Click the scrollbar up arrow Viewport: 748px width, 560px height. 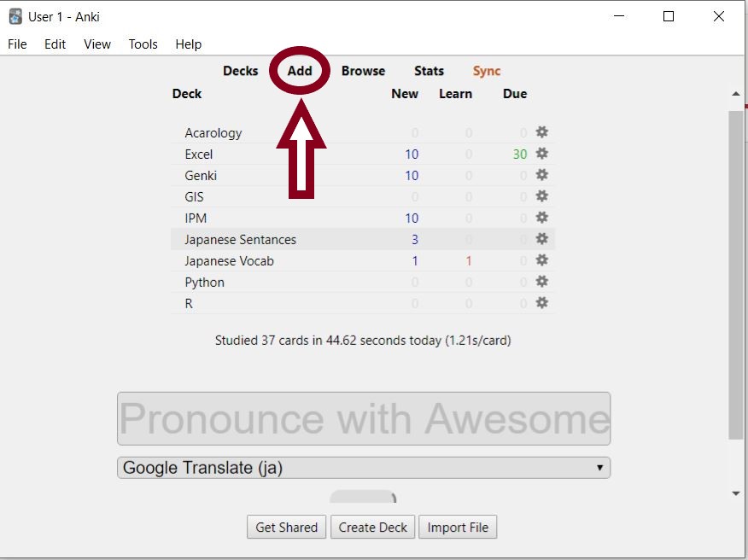[x=736, y=94]
